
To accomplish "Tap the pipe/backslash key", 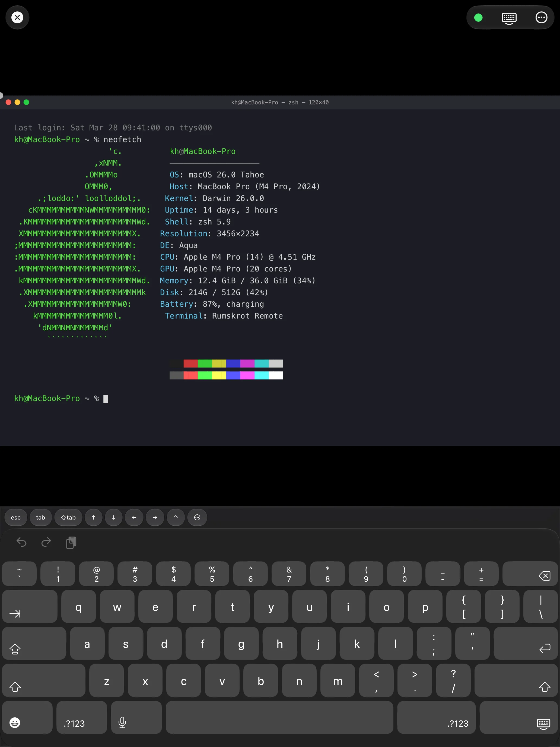I will (x=541, y=606).
